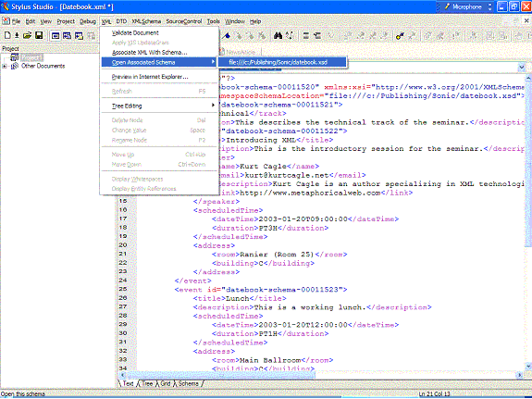
Task: Click the Open folder toolbar icon
Action: coord(27,35)
